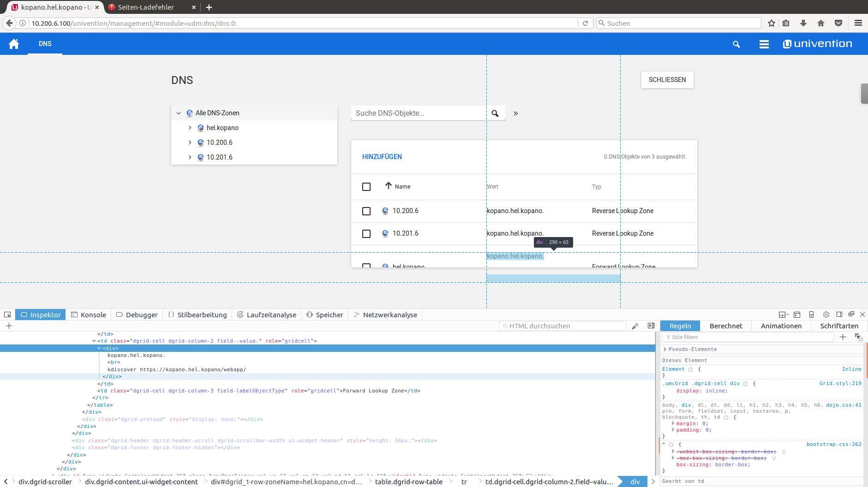Viewport: 868px width, 487px height.
Task: Reload the page in address bar
Action: 585,23
